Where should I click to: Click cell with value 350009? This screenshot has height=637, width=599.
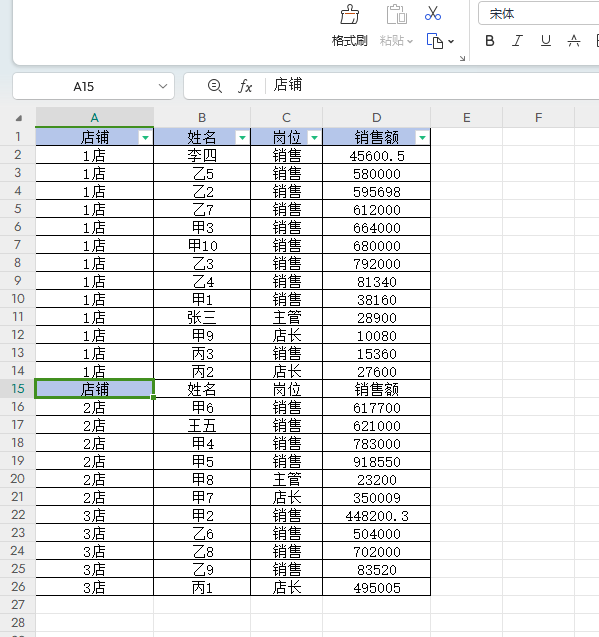377,497
